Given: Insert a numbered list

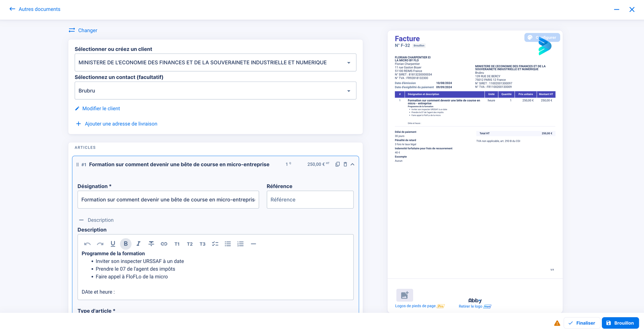Looking at the screenshot, I should (241, 244).
